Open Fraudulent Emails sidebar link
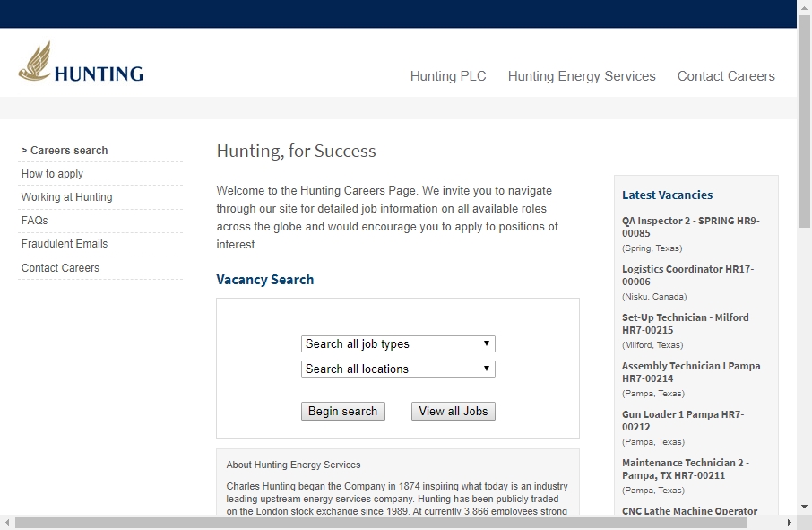 click(65, 244)
